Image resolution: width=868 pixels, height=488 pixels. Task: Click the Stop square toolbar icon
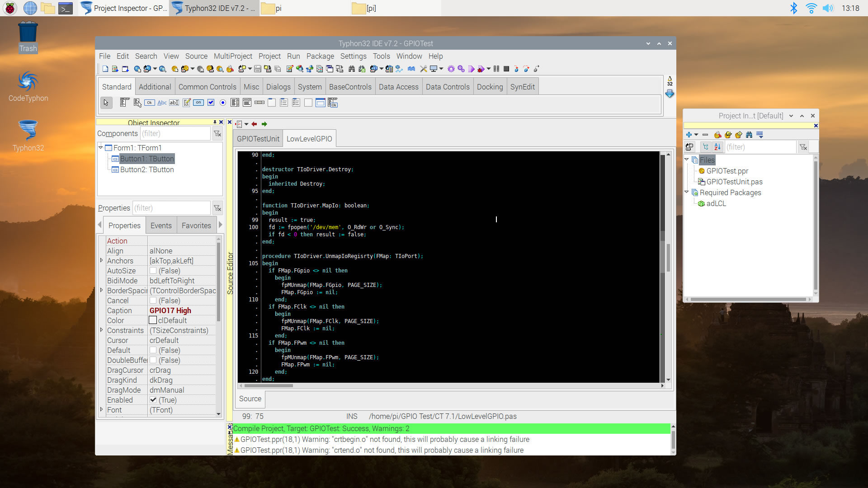pos(506,69)
